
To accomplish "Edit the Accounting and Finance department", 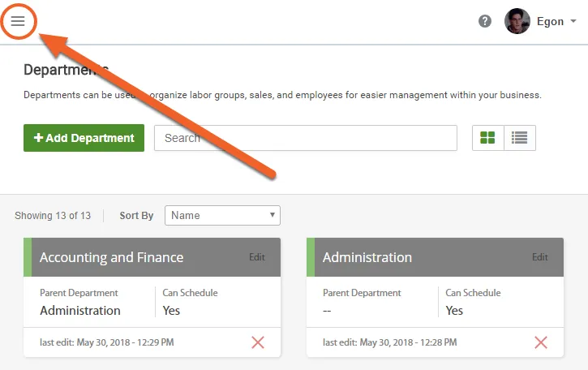I will pos(257,257).
